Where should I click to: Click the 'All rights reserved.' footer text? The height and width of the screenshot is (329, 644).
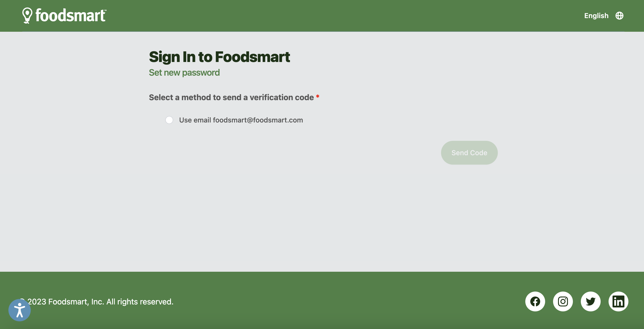tap(140, 302)
